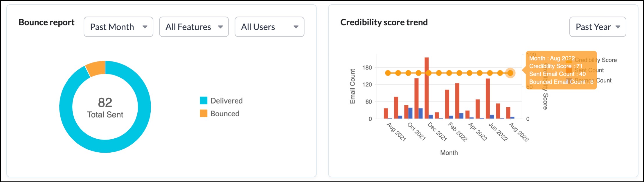
Task: Toggle the Credibility Score chart legend
Action: tap(609, 60)
